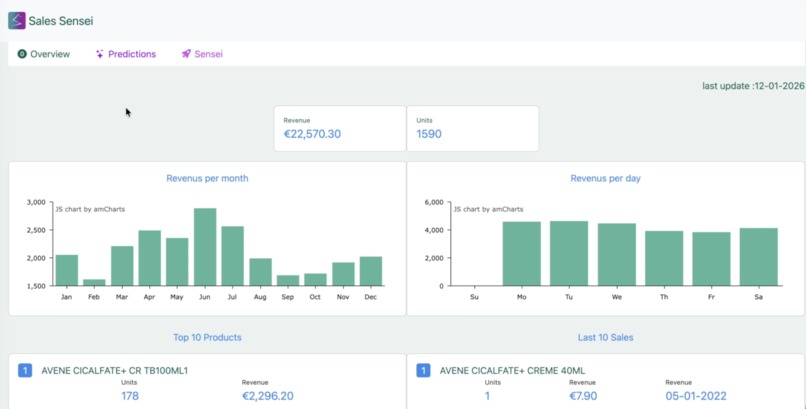Select the Revenue summary card
The image size is (806, 409).
(x=340, y=128)
